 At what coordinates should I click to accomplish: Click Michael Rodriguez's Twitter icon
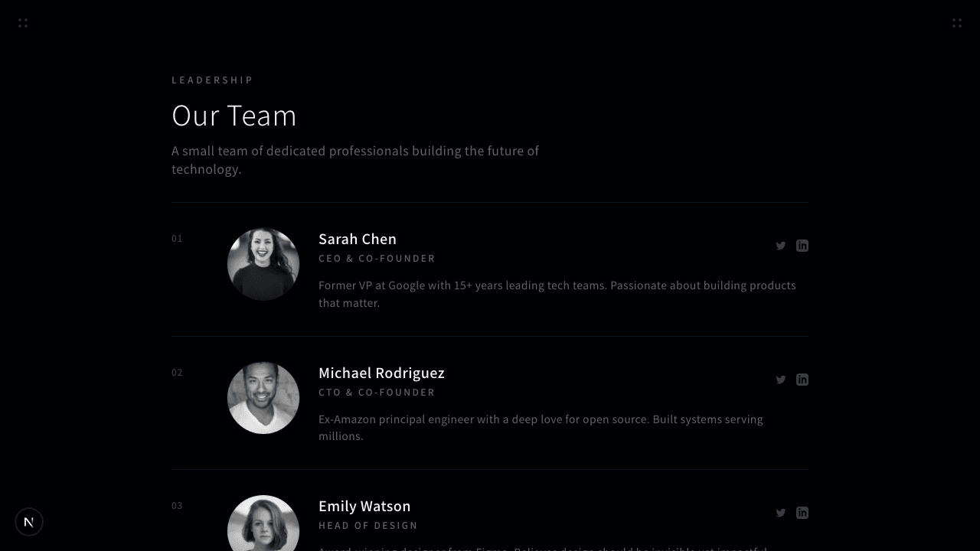780,380
